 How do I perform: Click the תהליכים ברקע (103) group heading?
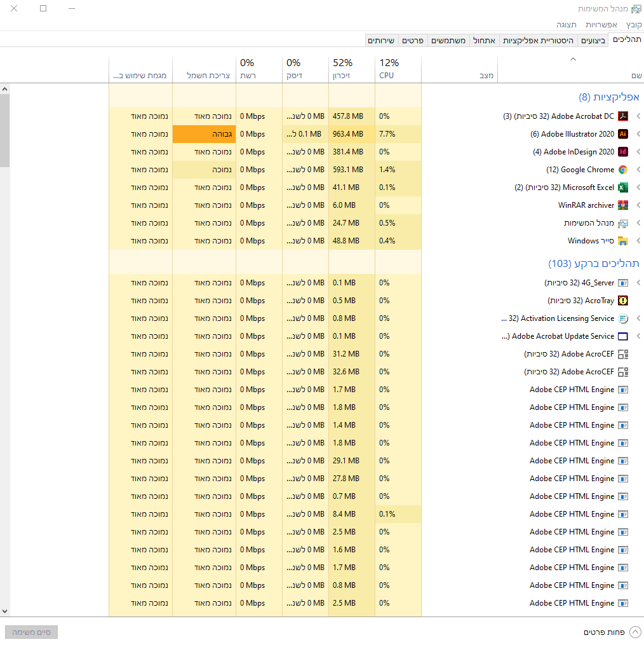tap(594, 264)
